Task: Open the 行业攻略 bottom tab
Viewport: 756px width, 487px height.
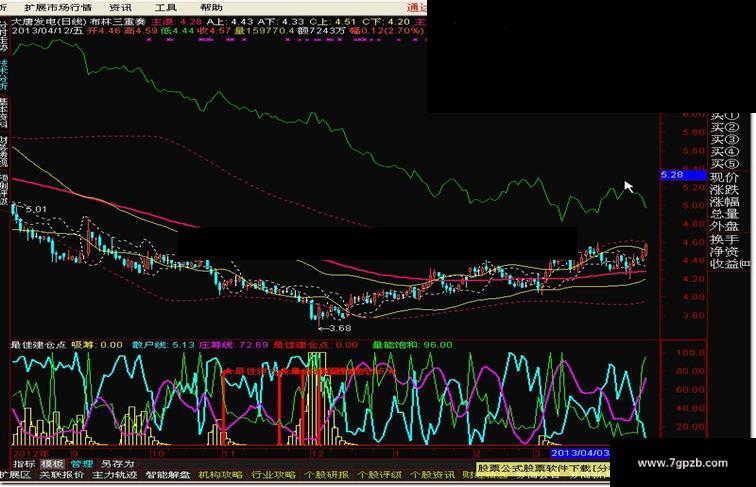Action: pyautogui.click(x=273, y=475)
